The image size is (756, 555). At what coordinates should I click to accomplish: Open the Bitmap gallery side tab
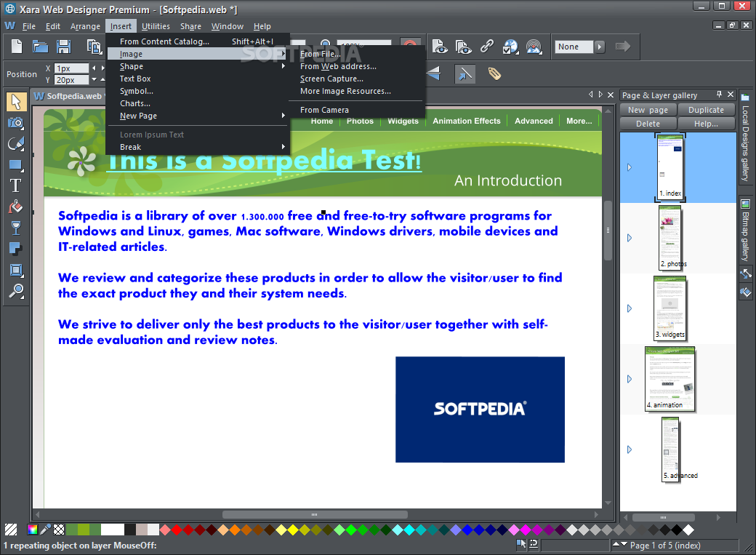[x=745, y=230]
